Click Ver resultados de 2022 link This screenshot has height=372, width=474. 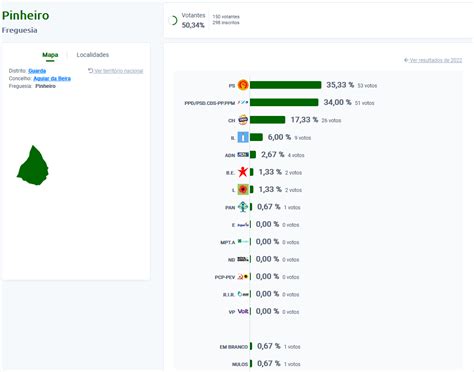(x=433, y=60)
